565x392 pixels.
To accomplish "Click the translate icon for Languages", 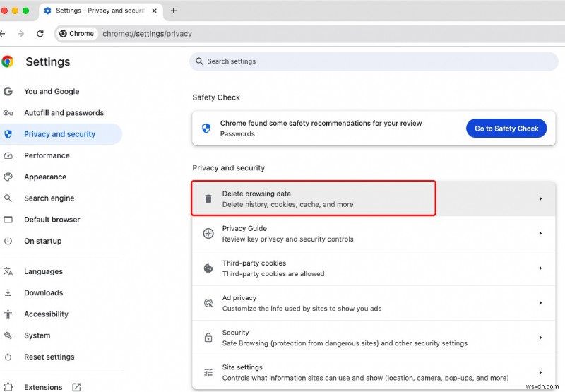I will pos(8,271).
